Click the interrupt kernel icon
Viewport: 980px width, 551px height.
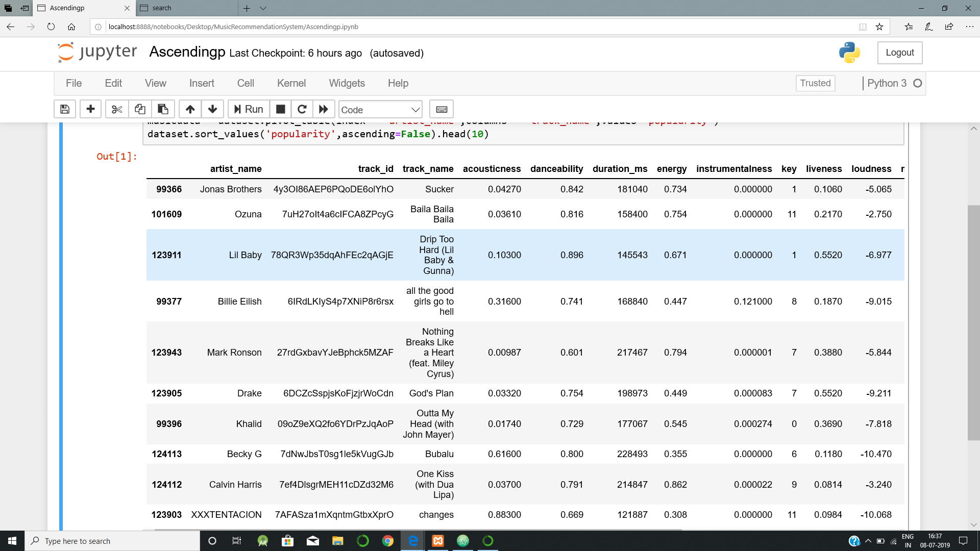click(x=280, y=109)
